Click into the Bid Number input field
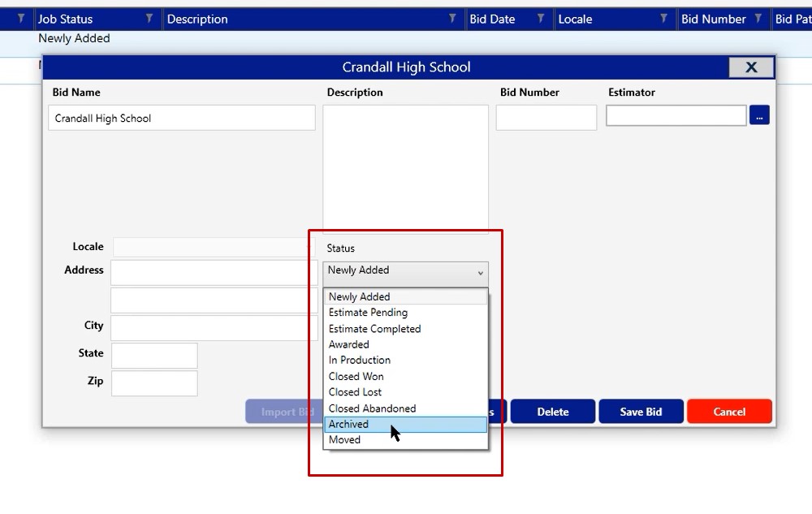 (546, 118)
